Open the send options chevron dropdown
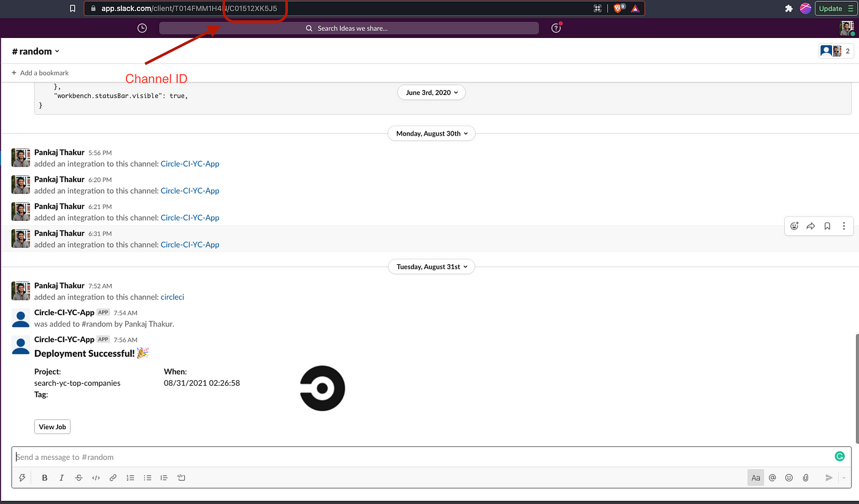859x504 pixels. [x=844, y=478]
